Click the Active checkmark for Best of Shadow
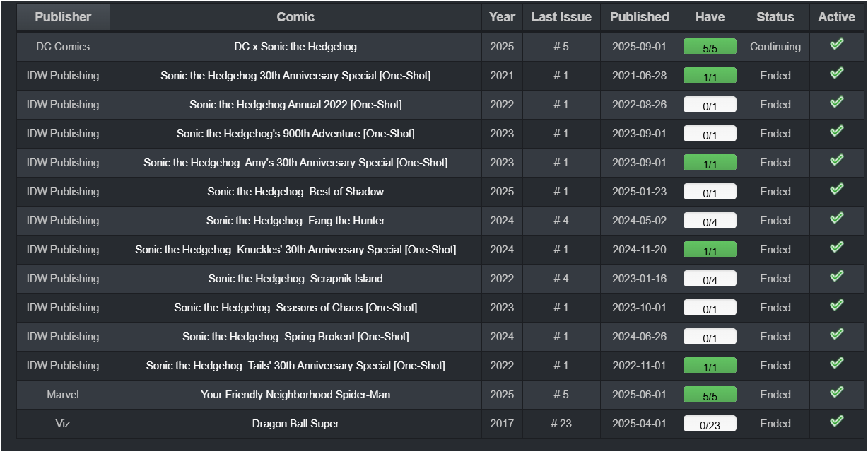The width and height of the screenshot is (868, 452). pos(836,190)
